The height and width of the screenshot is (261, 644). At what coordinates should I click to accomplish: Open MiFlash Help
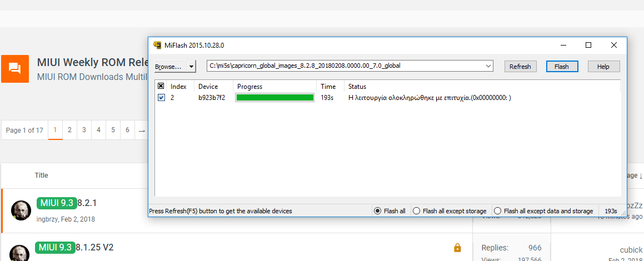603,67
